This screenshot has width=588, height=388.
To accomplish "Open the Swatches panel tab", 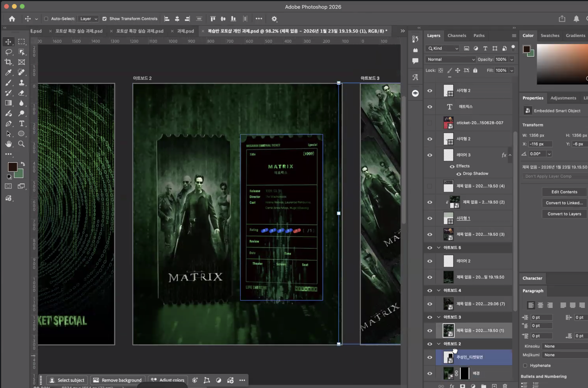I will pos(550,35).
